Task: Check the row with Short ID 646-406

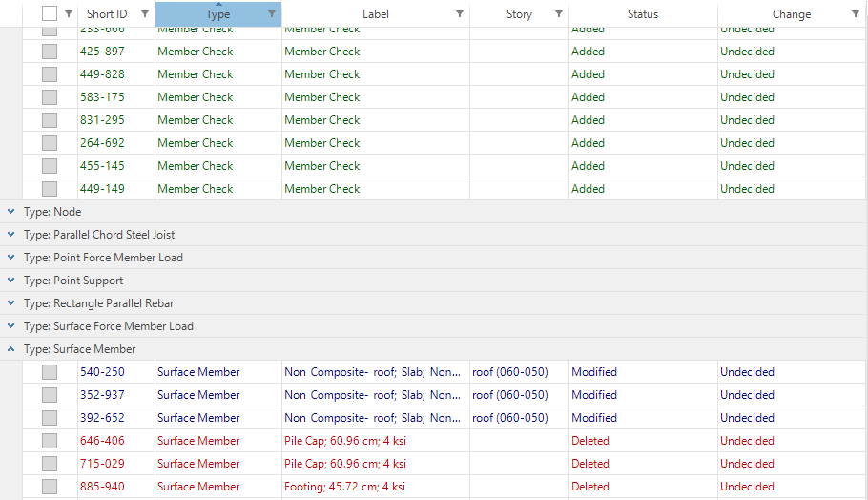Action: (x=50, y=441)
